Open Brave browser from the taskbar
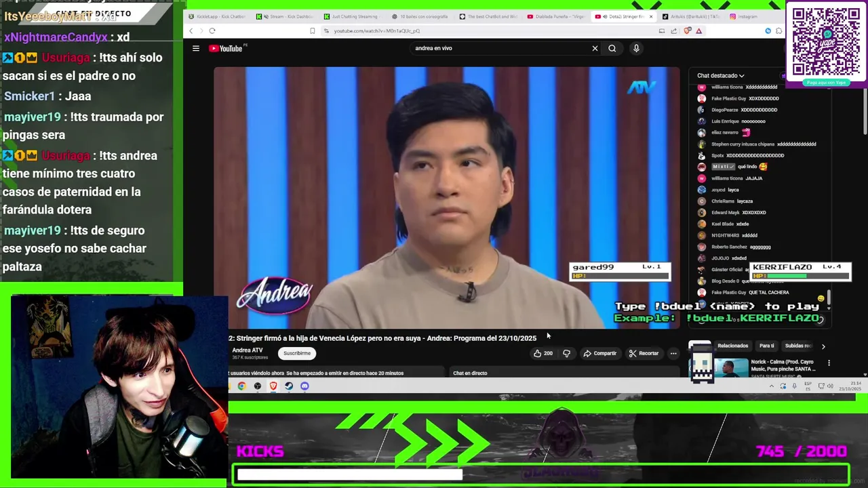868x488 pixels. pos(273,386)
